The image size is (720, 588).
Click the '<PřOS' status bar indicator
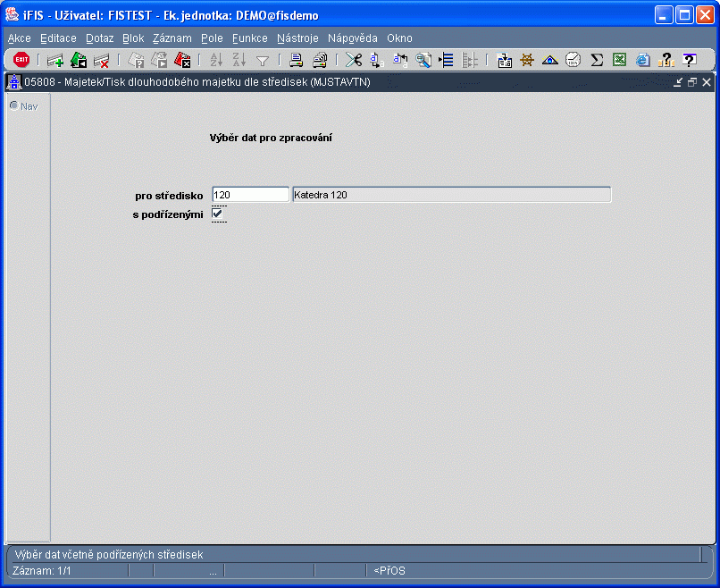click(389, 570)
